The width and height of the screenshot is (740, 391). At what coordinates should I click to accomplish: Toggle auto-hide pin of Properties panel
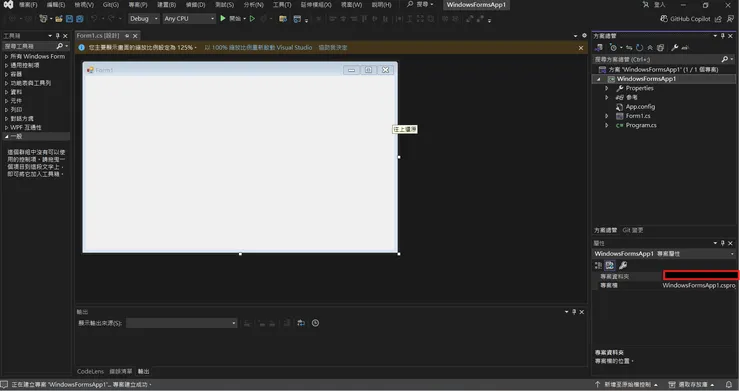723,243
